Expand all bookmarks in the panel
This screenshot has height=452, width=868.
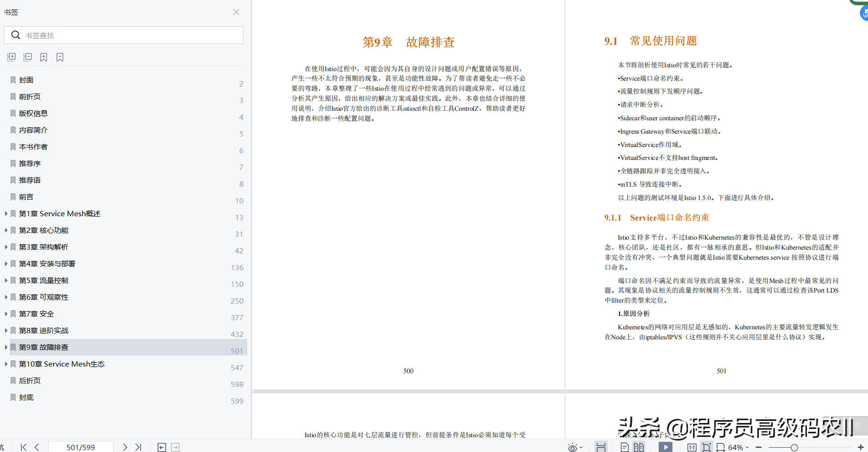pyautogui.click(x=11, y=57)
